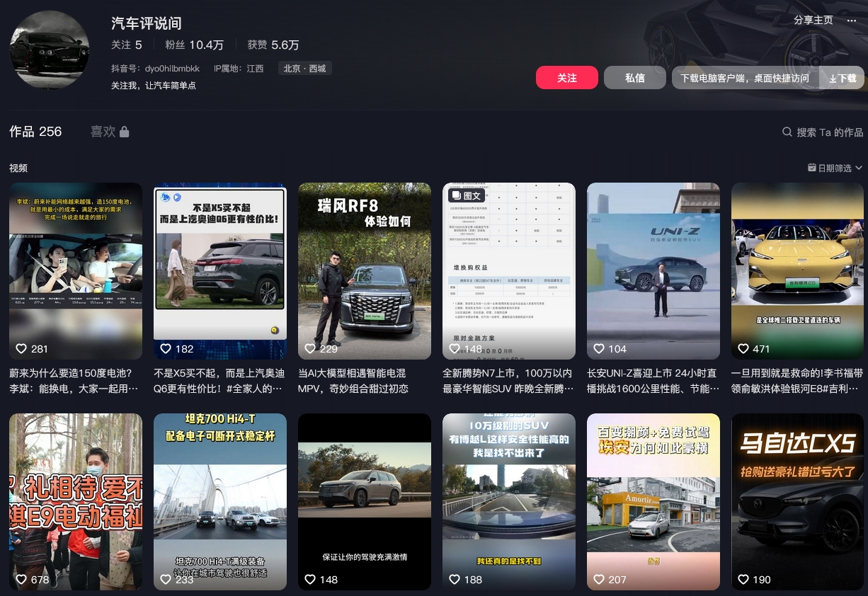Open the 马自达CX5 video thumbnail
868x596 pixels.
(x=798, y=502)
